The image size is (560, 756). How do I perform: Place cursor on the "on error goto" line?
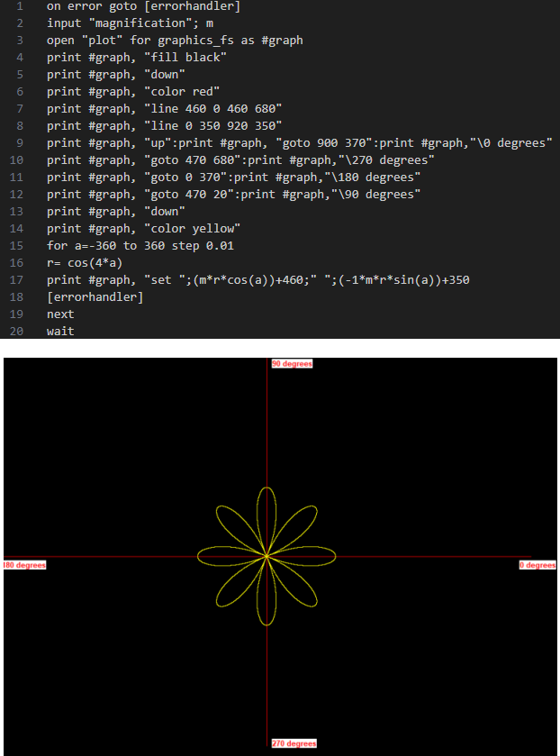click(x=143, y=6)
